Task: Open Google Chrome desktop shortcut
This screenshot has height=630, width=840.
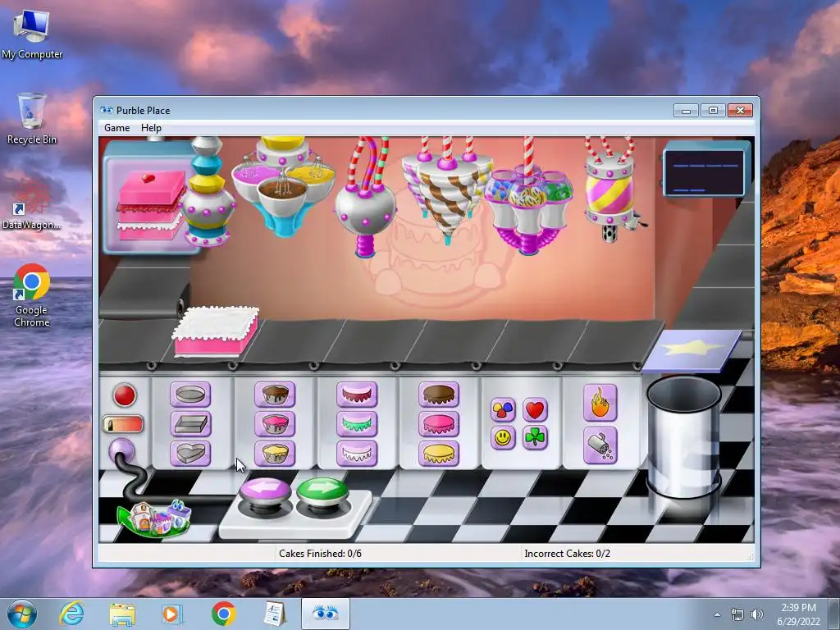Action: [x=32, y=294]
